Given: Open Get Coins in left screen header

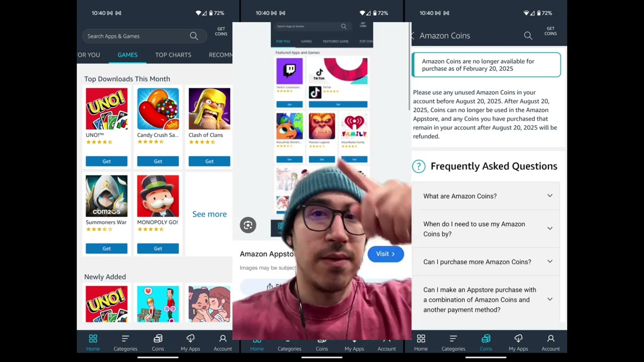Looking at the screenshot, I should point(221,32).
